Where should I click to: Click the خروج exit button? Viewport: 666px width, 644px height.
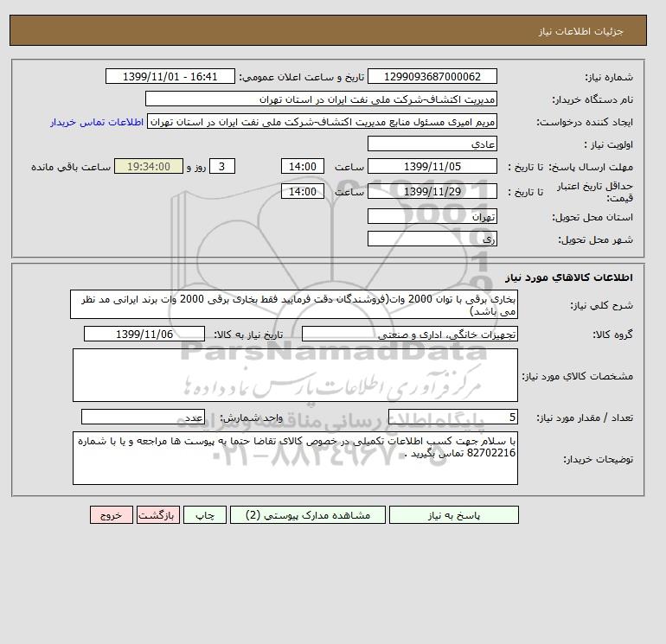click(112, 515)
